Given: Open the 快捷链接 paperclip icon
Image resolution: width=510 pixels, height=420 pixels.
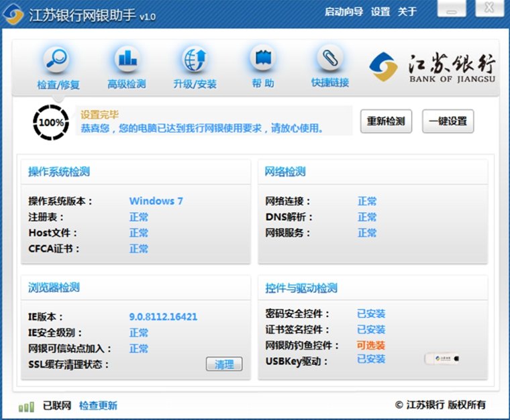Looking at the screenshot, I should (329, 58).
